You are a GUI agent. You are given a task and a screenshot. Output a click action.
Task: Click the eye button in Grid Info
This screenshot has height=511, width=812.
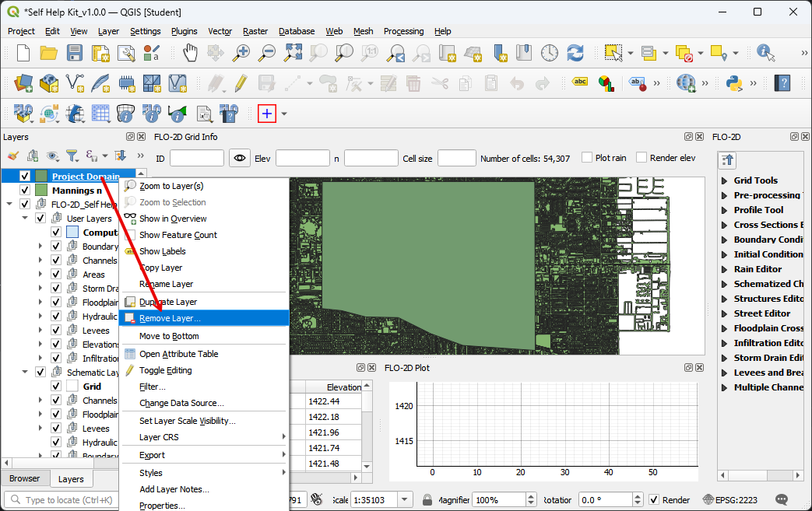(x=240, y=158)
